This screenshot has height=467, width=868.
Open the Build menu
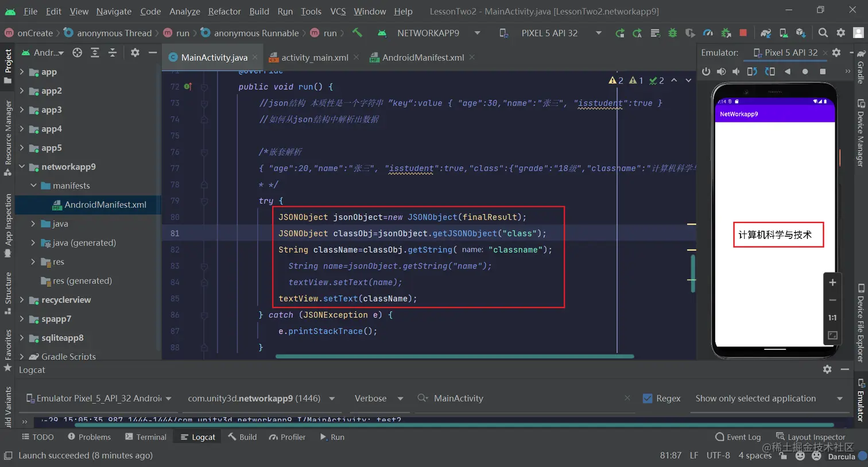tap(259, 11)
